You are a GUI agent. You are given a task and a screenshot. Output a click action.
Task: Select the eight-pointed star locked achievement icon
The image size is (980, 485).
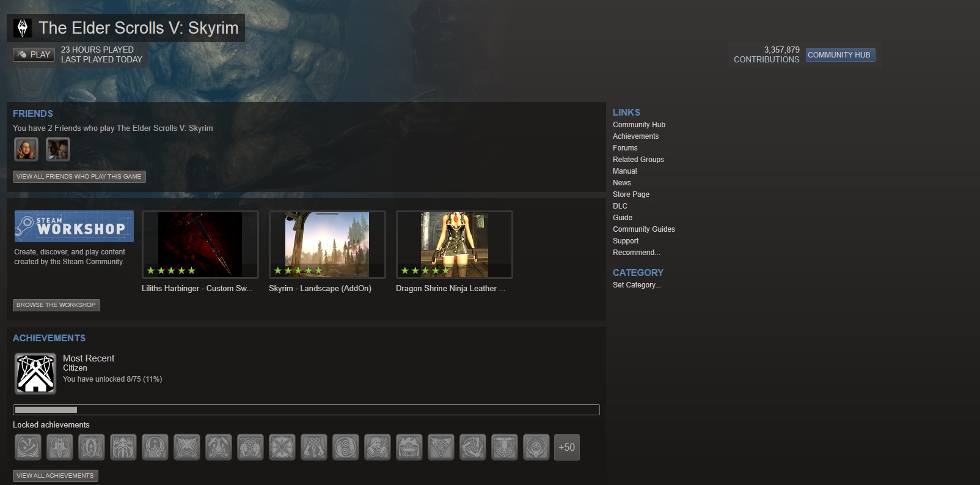point(282,447)
